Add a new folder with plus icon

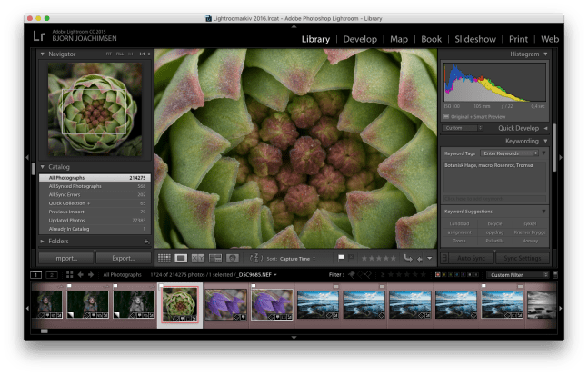(145, 242)
